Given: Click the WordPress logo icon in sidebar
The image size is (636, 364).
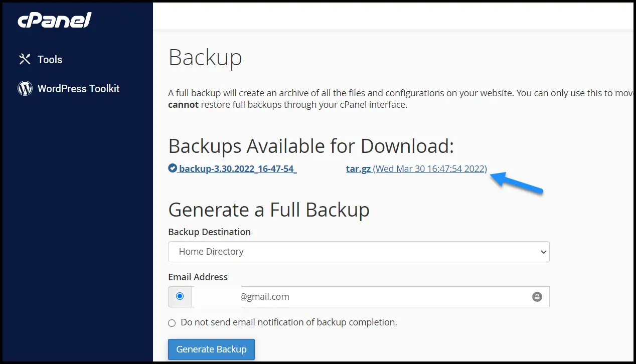Looking at the screenshot, I should pyautogui.click(x=25, y=88).
